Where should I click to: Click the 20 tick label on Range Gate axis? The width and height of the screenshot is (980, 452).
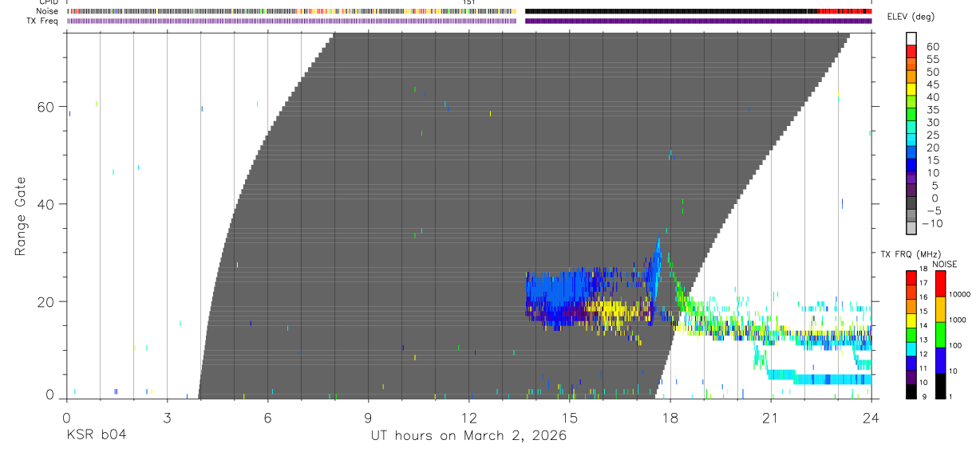tap(47, 301)
